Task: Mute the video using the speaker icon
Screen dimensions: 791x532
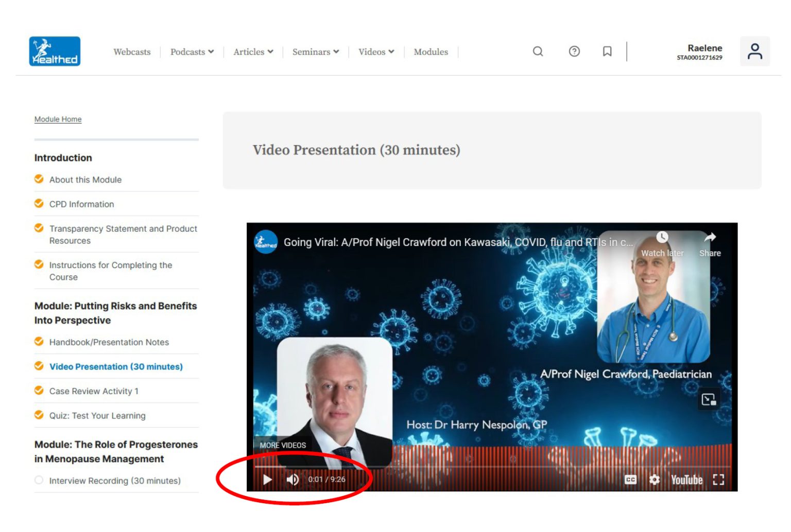Action: click(293, 480)
